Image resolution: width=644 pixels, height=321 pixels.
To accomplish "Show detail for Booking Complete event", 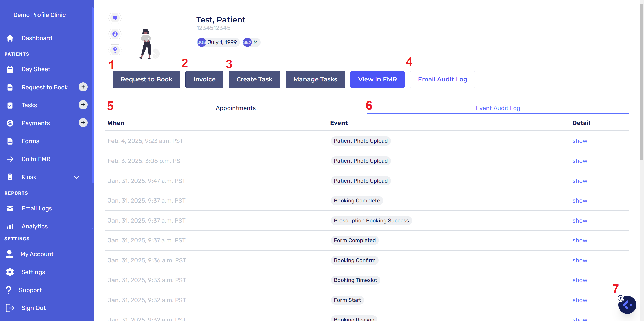I will [580, 201].
